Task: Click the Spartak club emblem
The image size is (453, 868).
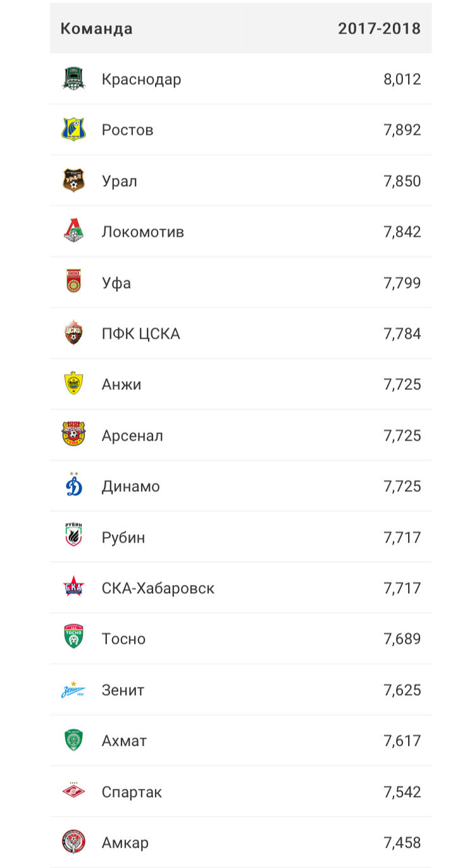Action: coord(73,791)
